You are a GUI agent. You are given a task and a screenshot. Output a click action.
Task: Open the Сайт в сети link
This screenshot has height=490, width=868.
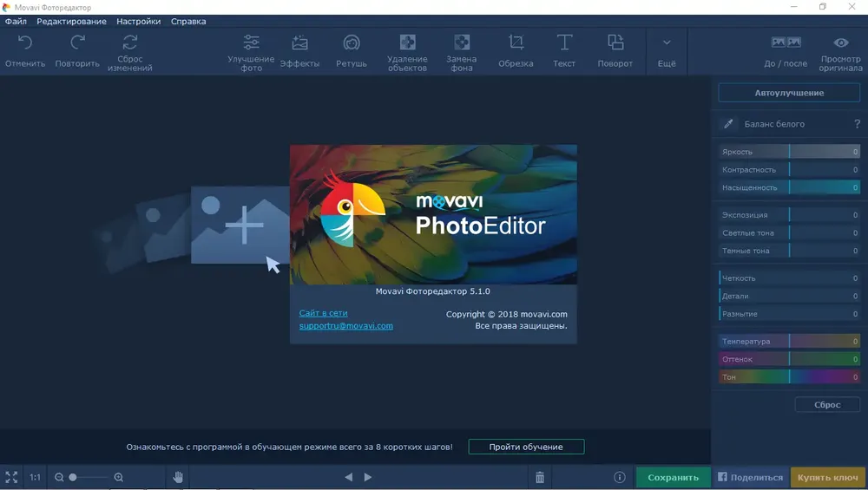(323, 313)
